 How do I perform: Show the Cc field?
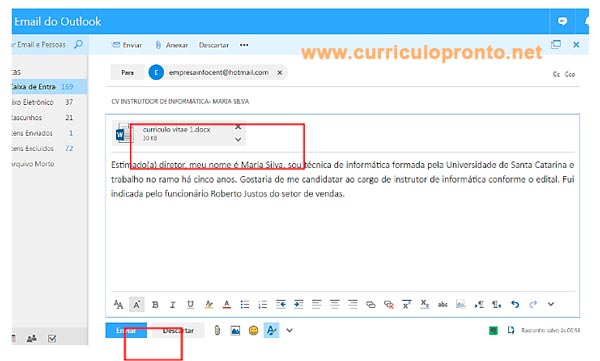556,74
